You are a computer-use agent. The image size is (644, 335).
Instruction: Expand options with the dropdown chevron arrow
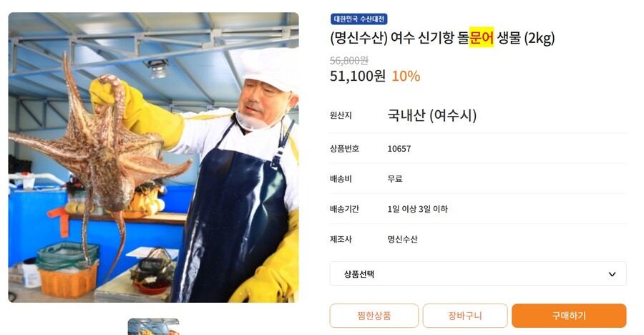point(612,274)
